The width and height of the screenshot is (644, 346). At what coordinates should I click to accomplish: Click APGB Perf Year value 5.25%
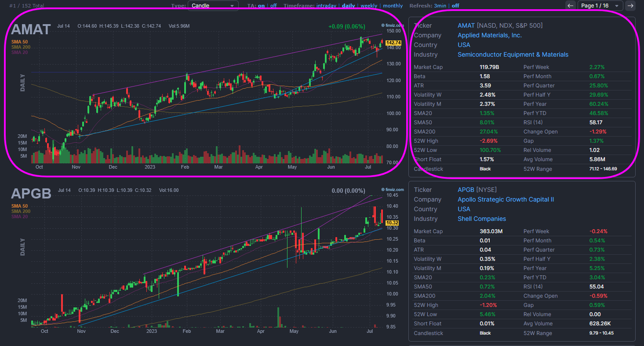pos(597,268)
